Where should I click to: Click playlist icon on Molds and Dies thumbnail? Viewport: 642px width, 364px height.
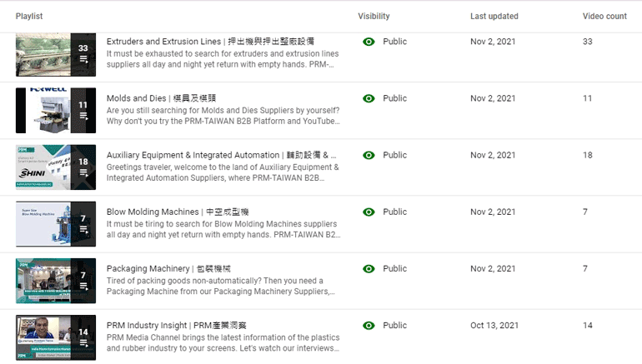tap(83, 116)
